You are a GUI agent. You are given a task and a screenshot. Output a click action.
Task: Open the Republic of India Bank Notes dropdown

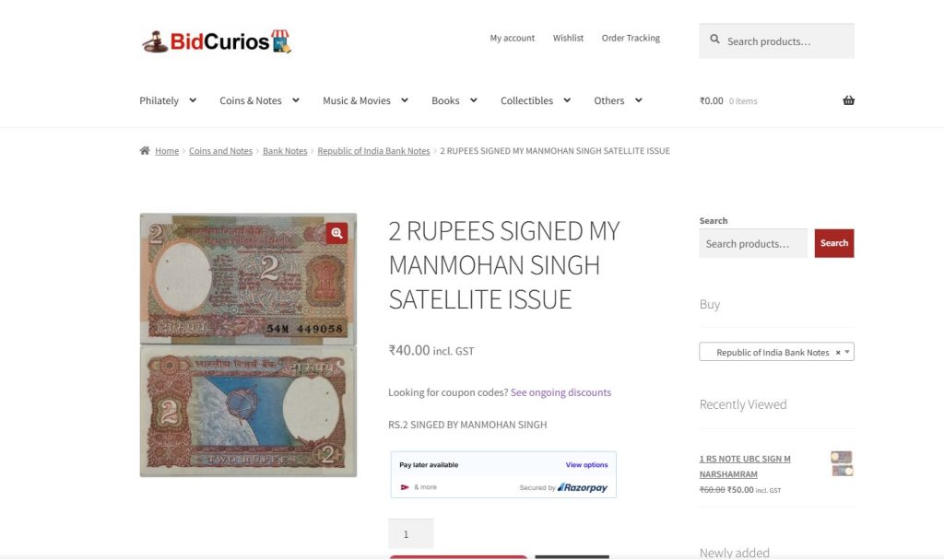(776, 352)
